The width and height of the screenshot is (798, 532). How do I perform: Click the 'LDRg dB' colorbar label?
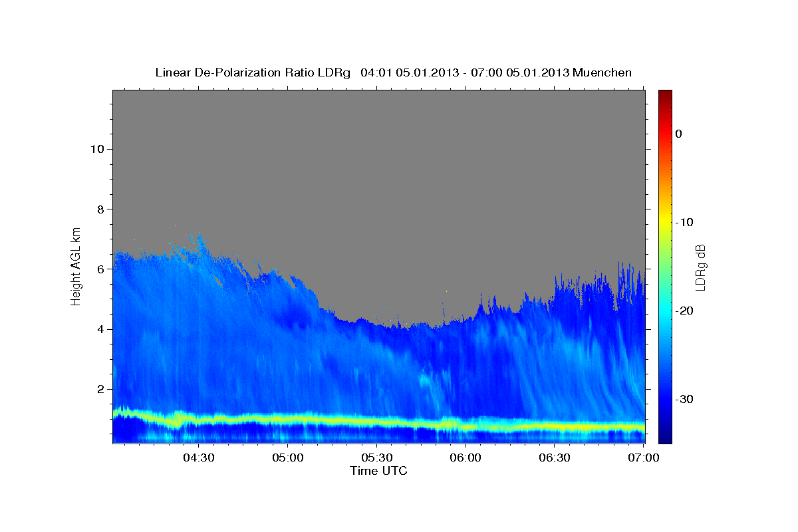click(700, 267)
